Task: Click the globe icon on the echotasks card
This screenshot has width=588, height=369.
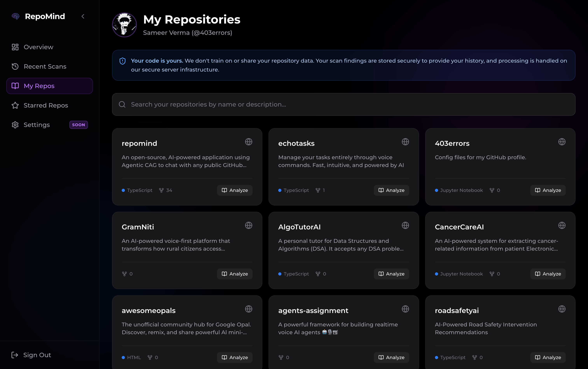Action: click(x=405, y=142)
